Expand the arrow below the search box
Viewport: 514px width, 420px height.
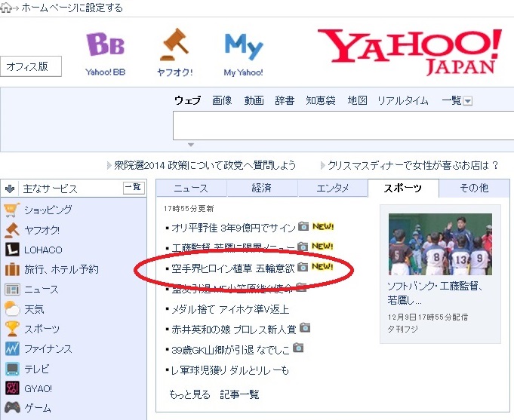pyautogui.click(x=191, y=145)
